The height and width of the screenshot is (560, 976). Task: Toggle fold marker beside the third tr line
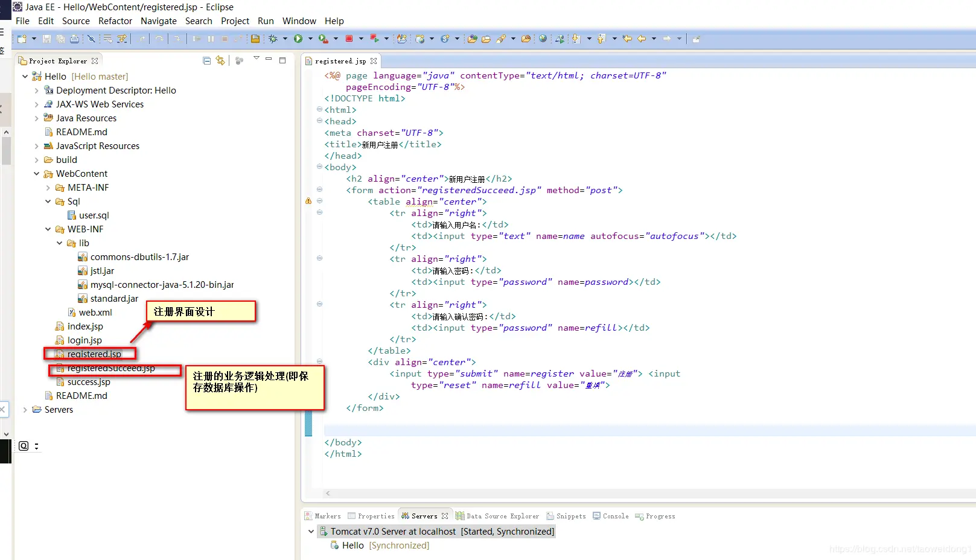coord(319,304)
